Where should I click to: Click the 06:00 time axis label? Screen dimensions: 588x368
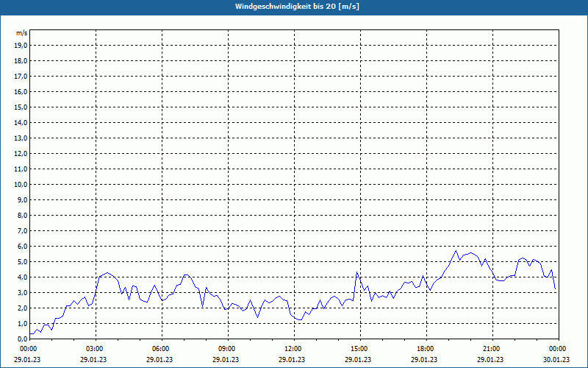click(160, 349)
